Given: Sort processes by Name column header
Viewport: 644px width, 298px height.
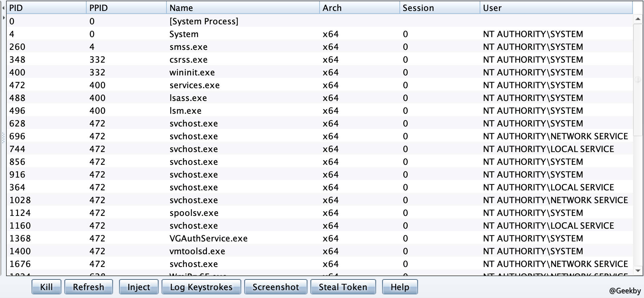Looking at the screenshot, I should [x=242, y=8].
